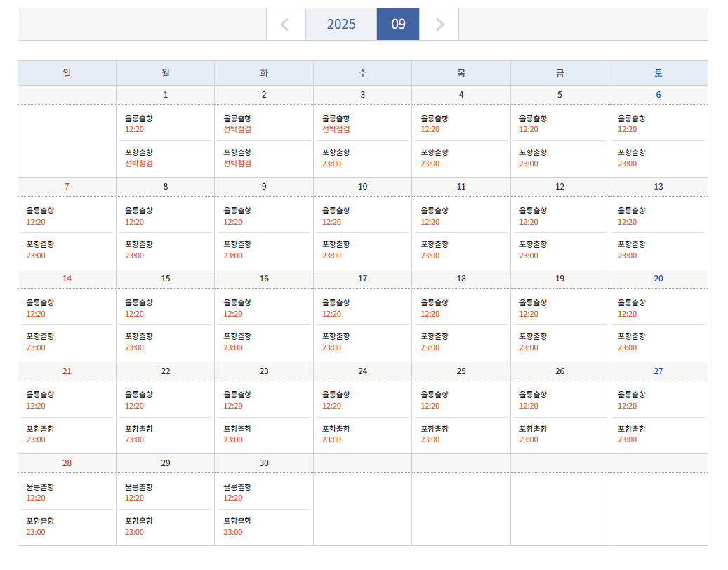The height and width of the screenshot is (570, 728).
Task: Click 12:20 departure on September 1
Action: pyautogui.click(x=134, y=129)
